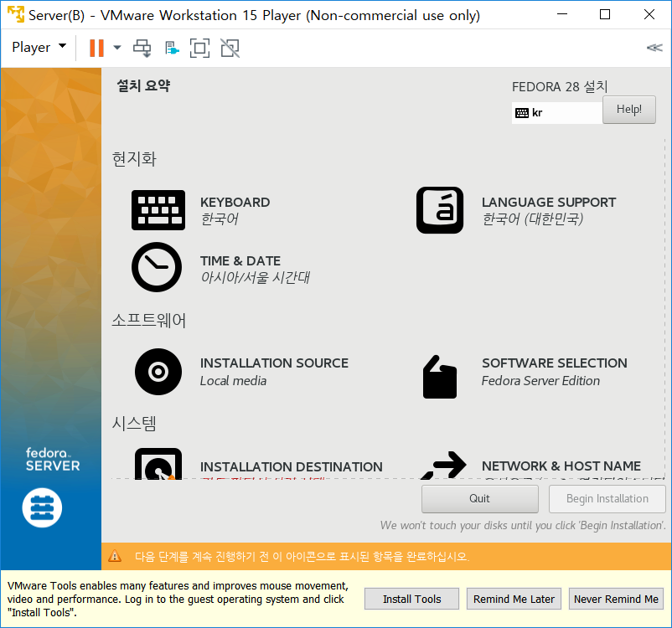Screen dimensions: 672x628
Task: Select the KEYBOARD label
Action: coord(235,202)
